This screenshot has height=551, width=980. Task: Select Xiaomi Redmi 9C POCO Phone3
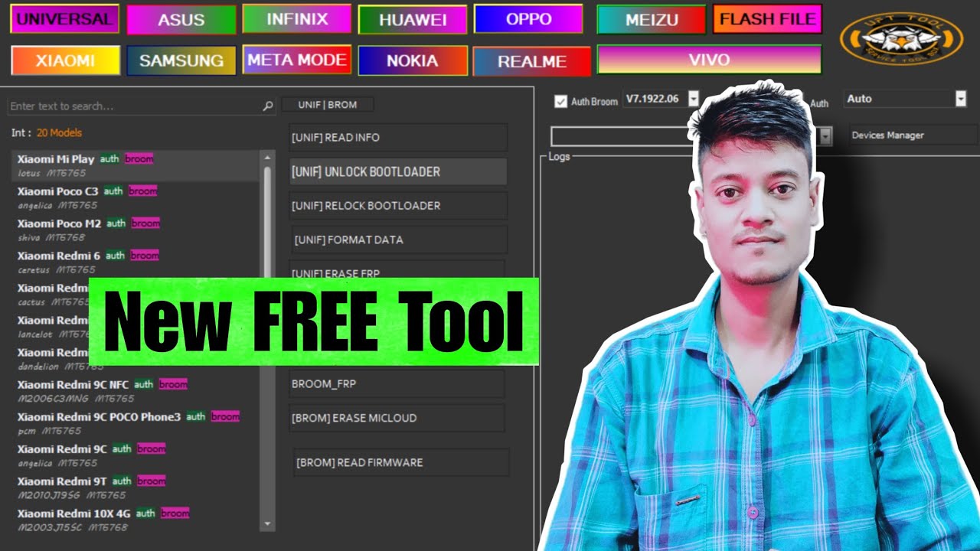click(136, 423)
